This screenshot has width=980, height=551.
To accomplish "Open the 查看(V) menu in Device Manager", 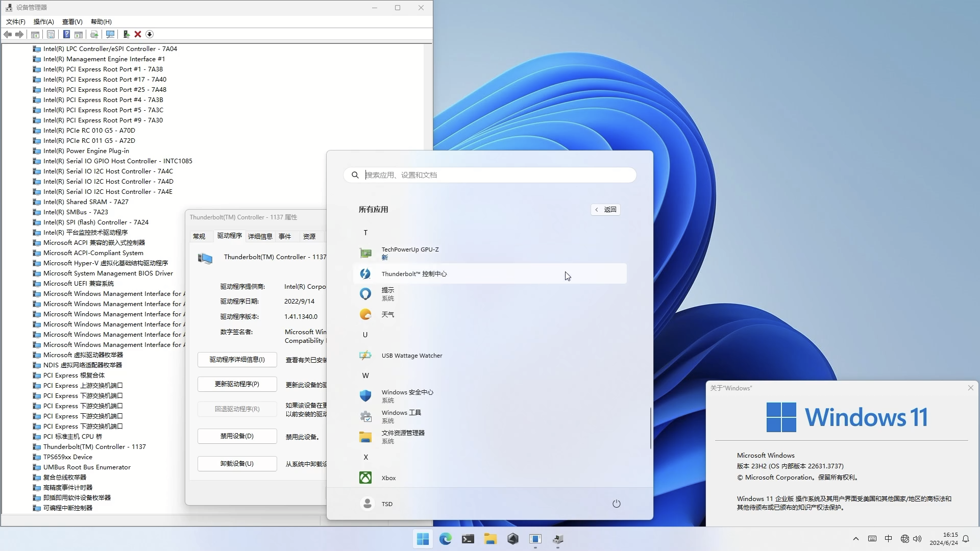I will tap(72, 22).
